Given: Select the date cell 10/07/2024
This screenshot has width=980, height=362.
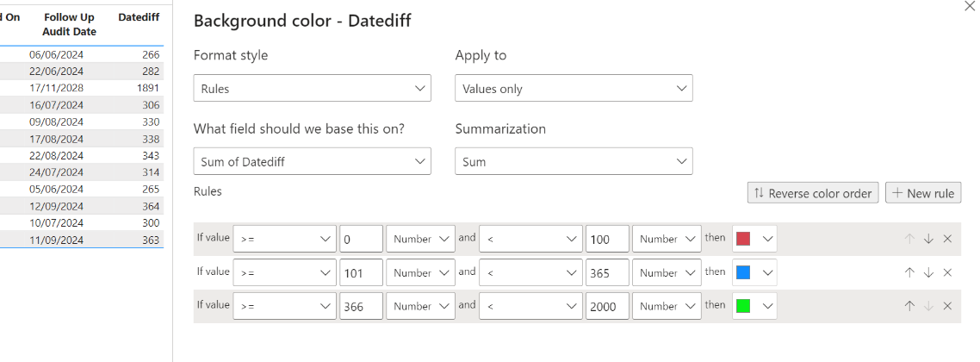Looking at the screenshot, I should pyautogui.click(x=56, y=223).
